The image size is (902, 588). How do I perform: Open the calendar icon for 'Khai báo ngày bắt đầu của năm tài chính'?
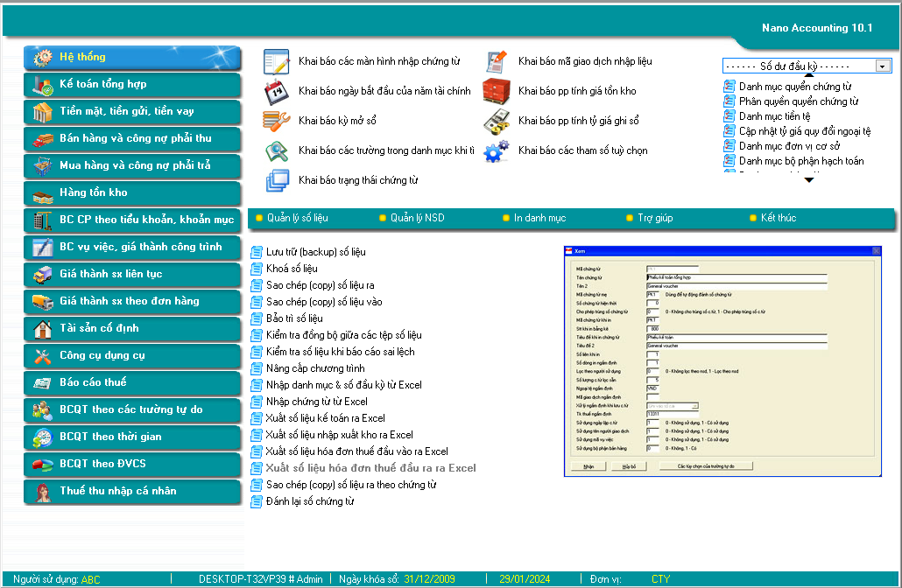point(277,92)
